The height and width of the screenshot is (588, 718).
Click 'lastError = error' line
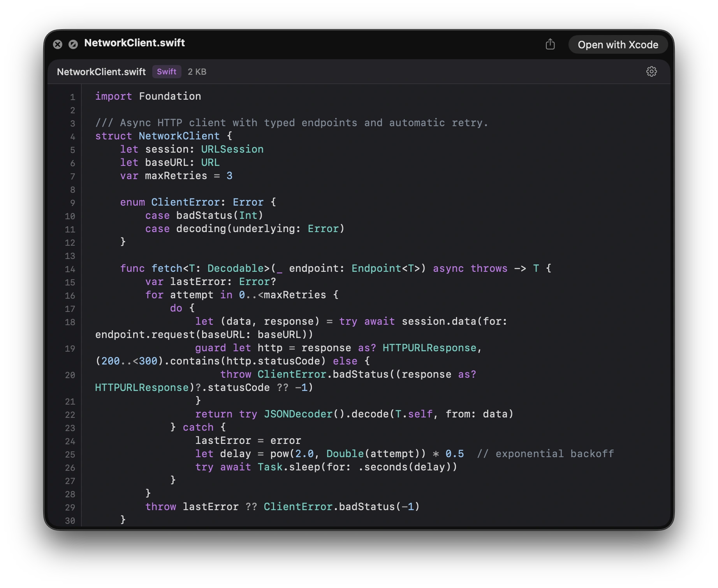pyautogui.click(x=248, y=440)
